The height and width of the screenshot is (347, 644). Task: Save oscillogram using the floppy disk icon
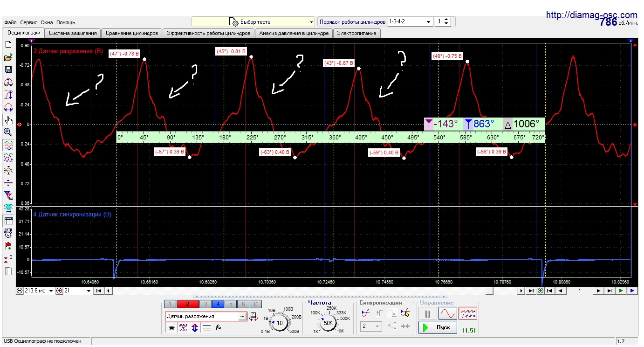point(8,70)
